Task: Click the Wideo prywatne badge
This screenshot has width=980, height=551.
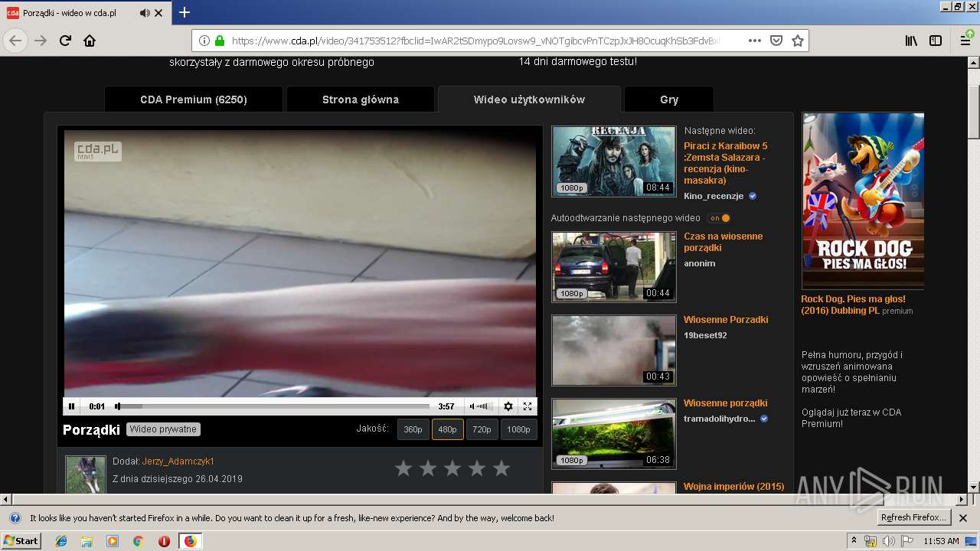Action: 163,429
